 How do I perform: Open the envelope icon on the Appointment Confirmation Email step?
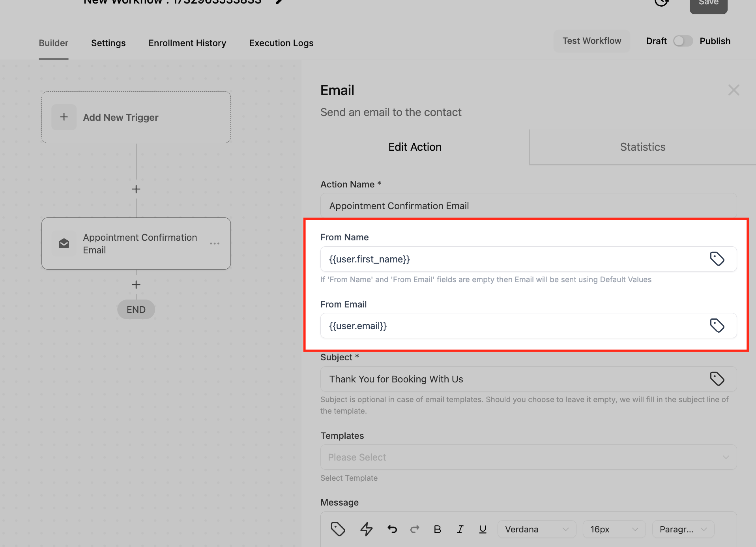click(64, 244)
